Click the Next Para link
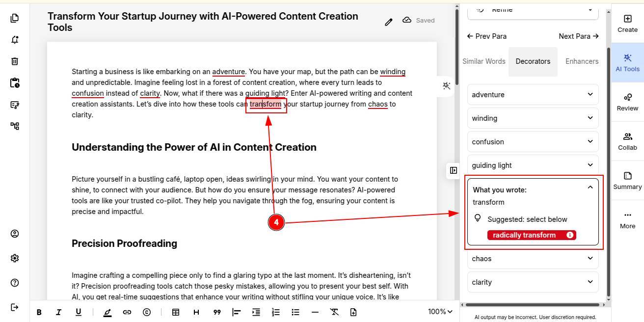This screenshot has height=322, width=644. (x=578, y=36)
